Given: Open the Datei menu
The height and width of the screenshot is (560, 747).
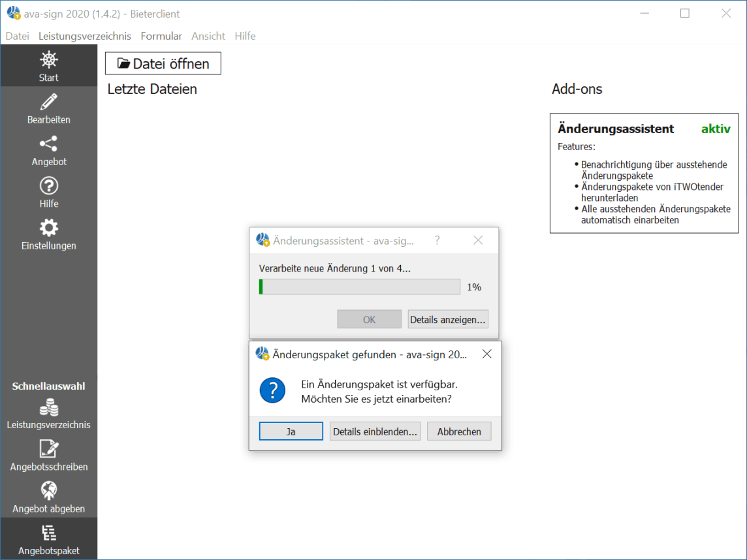Looking at the screenshot, I should pos(17,36).
